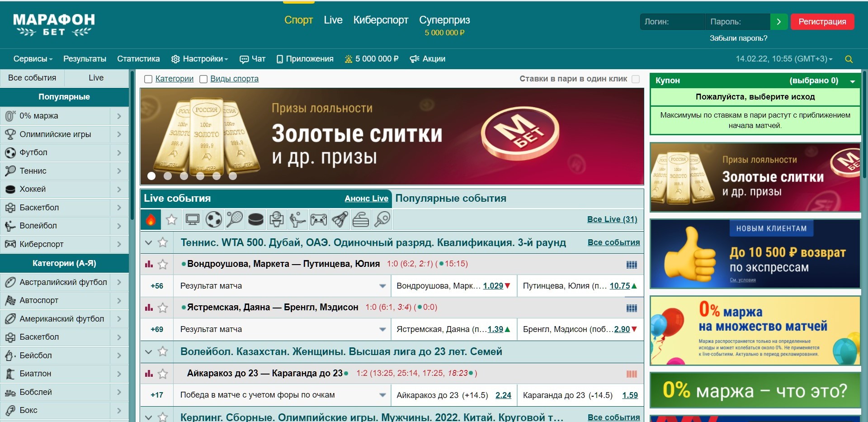This screenshot has height=422, width=868.
Task: Open Приложения from the toolbar
Action: pos(305,59)
